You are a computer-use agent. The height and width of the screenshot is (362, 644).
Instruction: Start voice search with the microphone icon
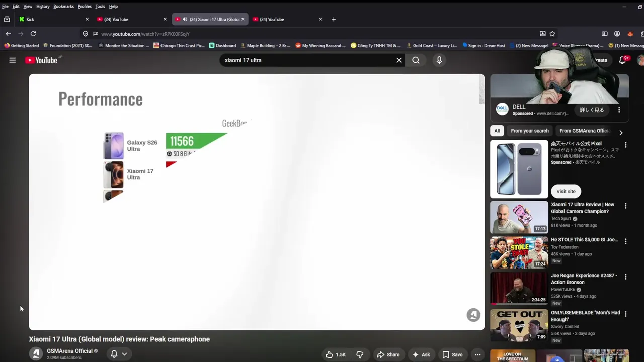tap(439, 60)
